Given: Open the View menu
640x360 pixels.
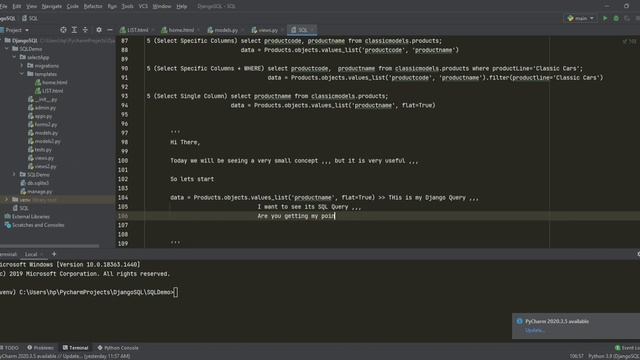Looking at the screenshot, I should tap(31, 6).
